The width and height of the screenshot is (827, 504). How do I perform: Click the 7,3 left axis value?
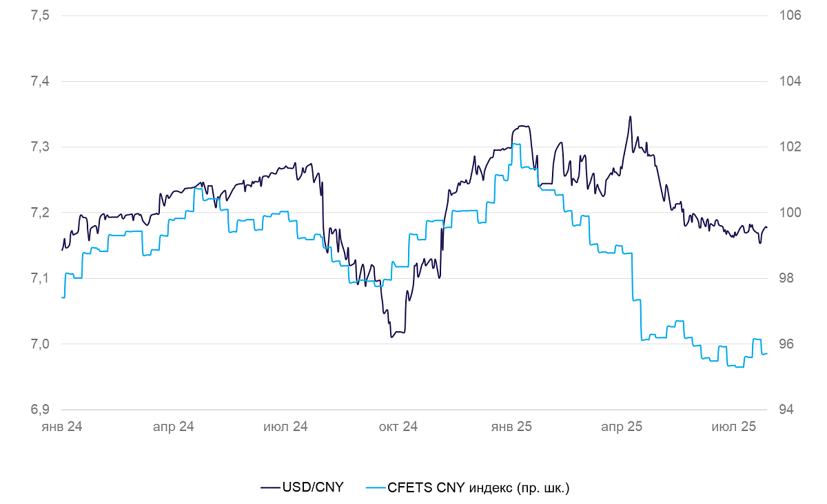[x=40, y=147]
